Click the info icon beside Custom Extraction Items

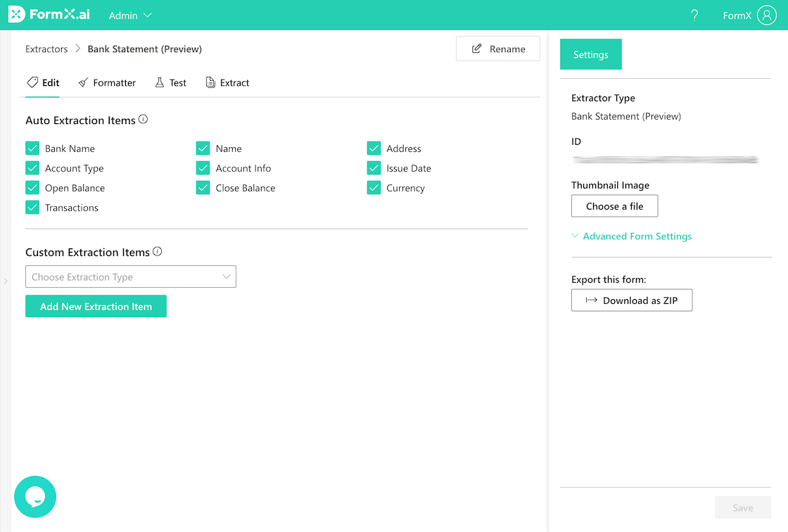[158, 251]
